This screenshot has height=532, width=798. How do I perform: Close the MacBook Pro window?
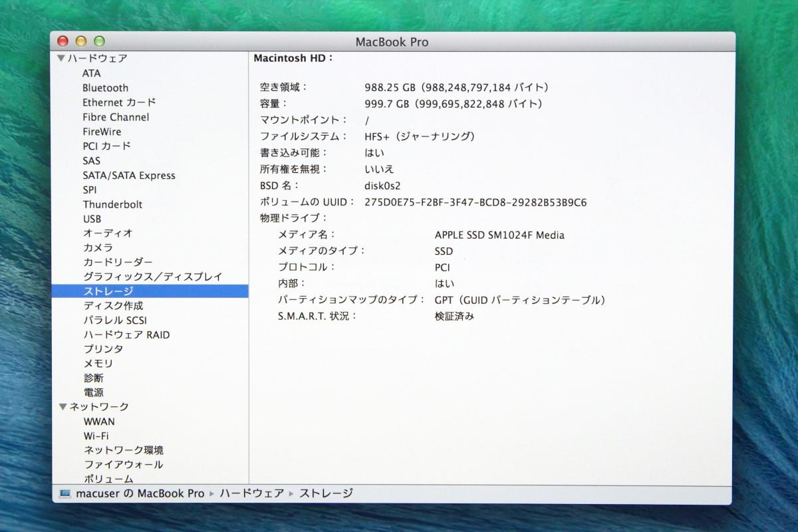64,41
